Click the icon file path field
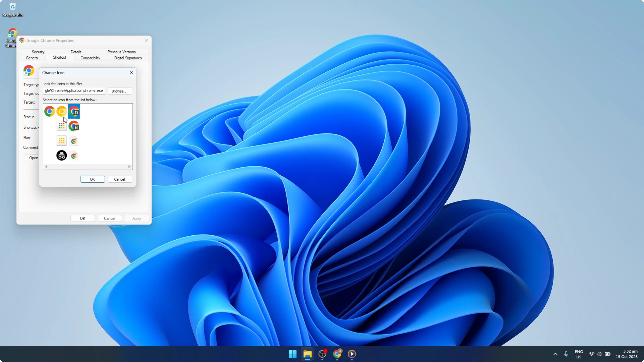644x362 pixels. pyautogui.click(x=73, y=91)
